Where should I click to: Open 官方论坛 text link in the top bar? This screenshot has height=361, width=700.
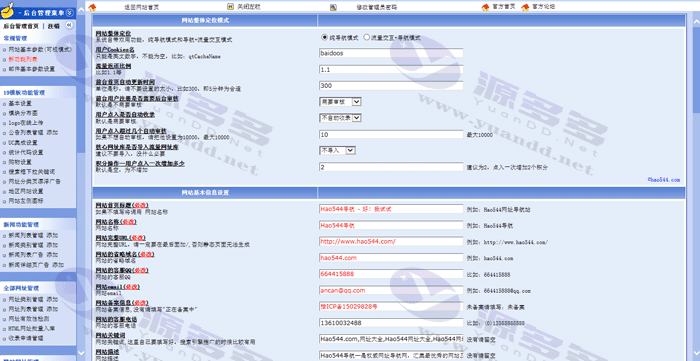tap(544, 7)
